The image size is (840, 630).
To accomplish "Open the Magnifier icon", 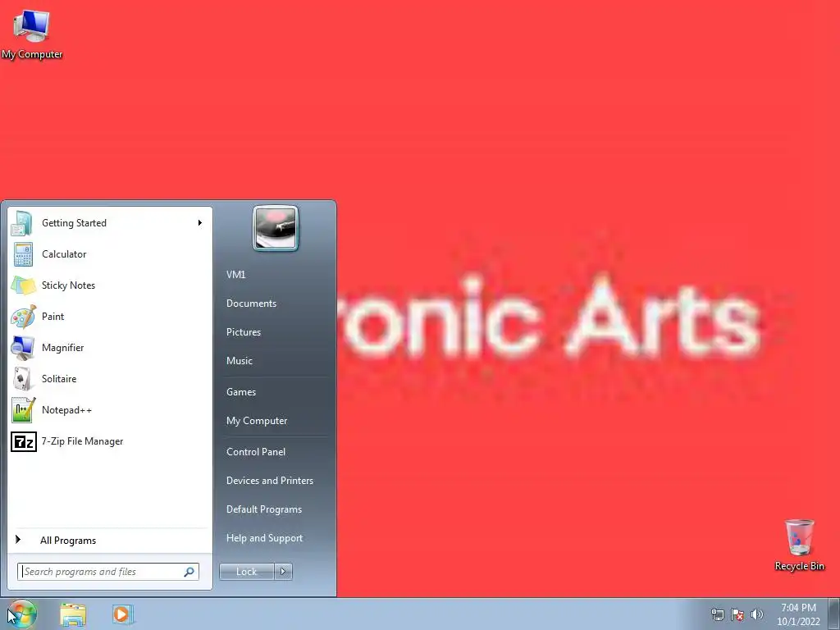I will pyautogui.click(x=23, y=348).
